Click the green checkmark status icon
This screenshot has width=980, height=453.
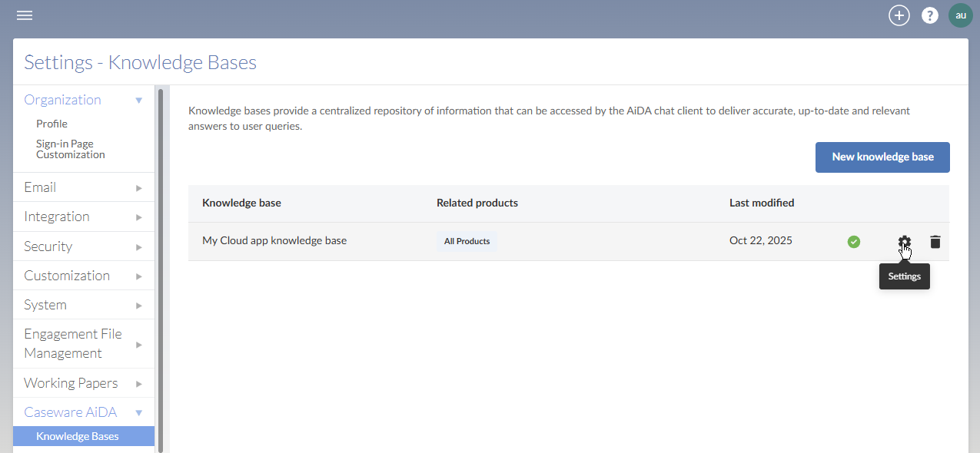[853, 241]
